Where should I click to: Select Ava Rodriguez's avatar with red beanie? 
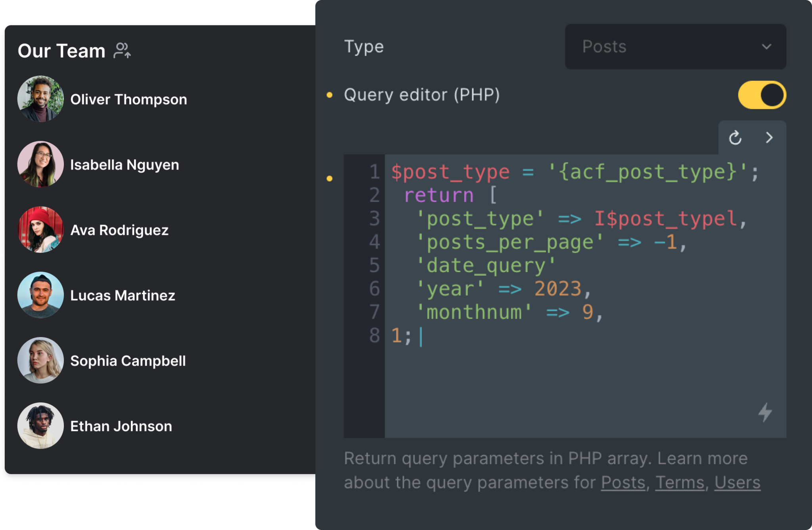pos(40,230)
